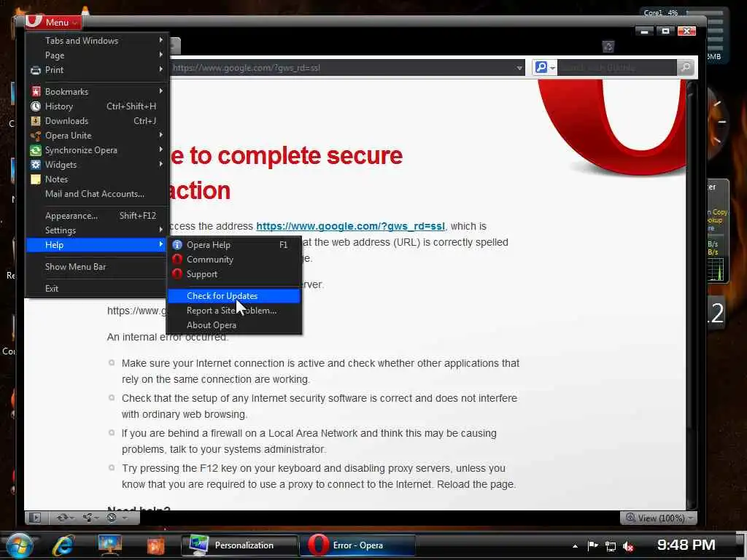The height and width of the screenshot is (560, 747).
Task: Click the Opera Link status bar icon
Action: click(64, 518)
